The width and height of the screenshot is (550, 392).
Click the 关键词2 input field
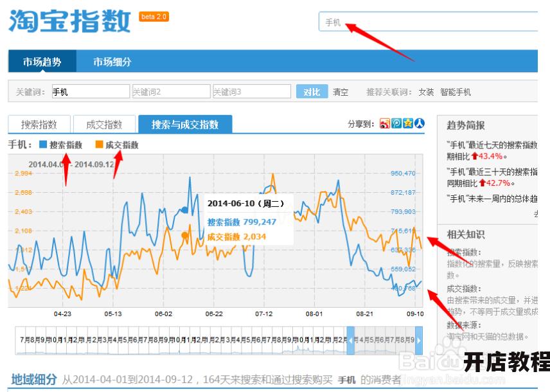[171, 92]
